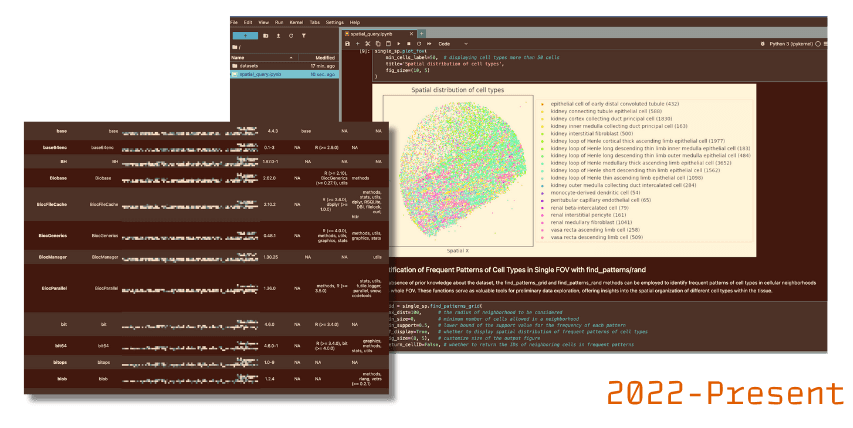
Task: Click bold 'bitops' row label in package table
Action: click(60, 362)
